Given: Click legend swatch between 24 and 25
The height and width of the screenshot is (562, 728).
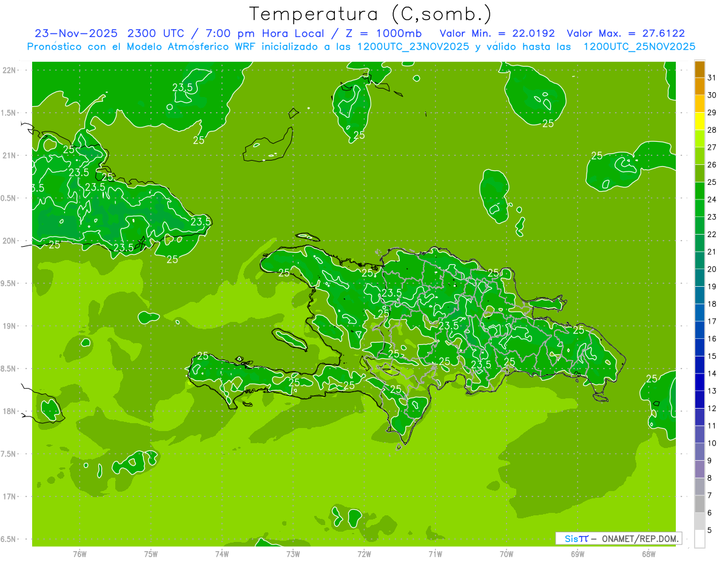Looking at the screenshot, I should [x=699, y=190].
